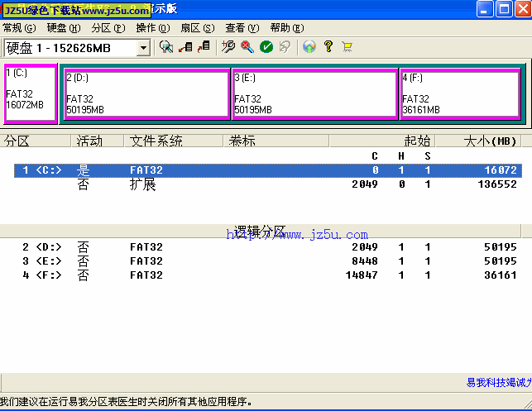Open the 扇区(S) menu

(x=198, y=28)
